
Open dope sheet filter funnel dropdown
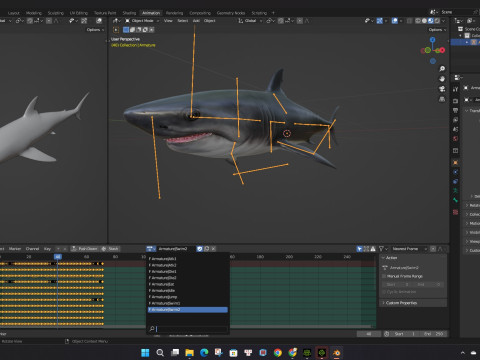tap(383, 249)
